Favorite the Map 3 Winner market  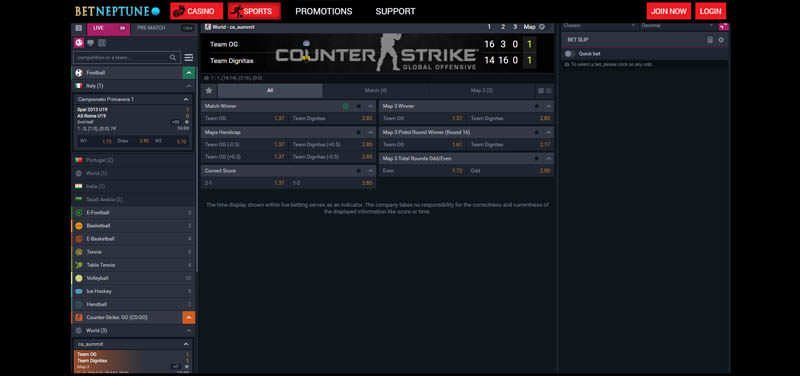536,106
